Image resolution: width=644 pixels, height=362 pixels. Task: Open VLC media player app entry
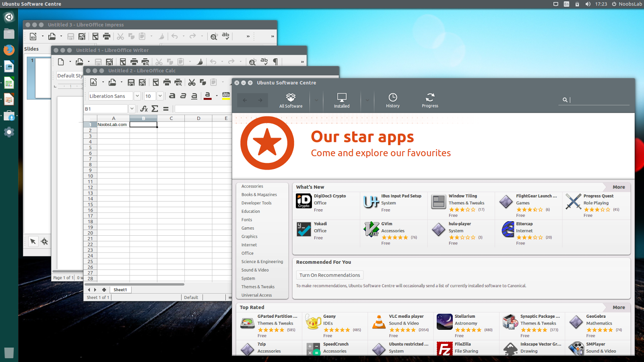[x=400, y=326]
